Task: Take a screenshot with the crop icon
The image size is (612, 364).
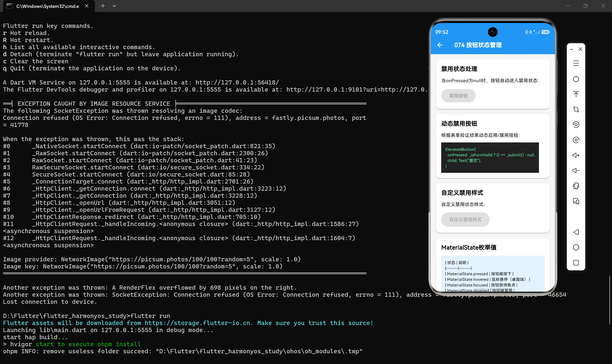Action: pyautogui.click(x=576, y=109)
